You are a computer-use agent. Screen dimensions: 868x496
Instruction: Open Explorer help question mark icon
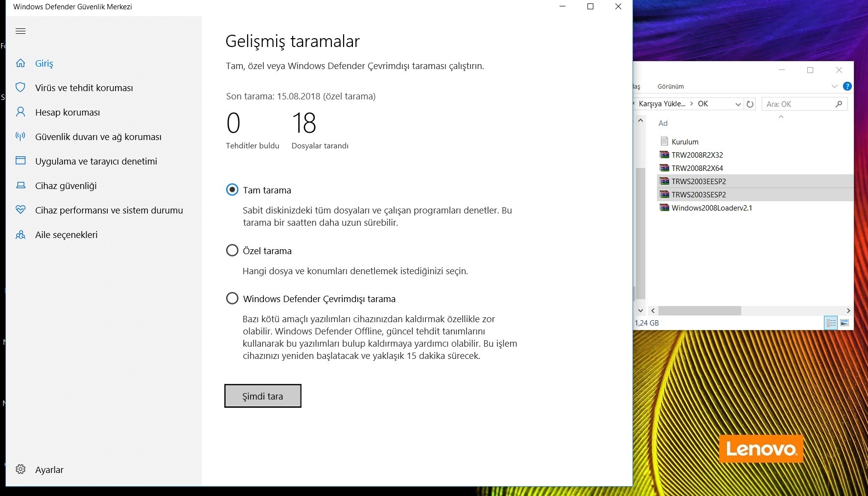click(847, 86)
